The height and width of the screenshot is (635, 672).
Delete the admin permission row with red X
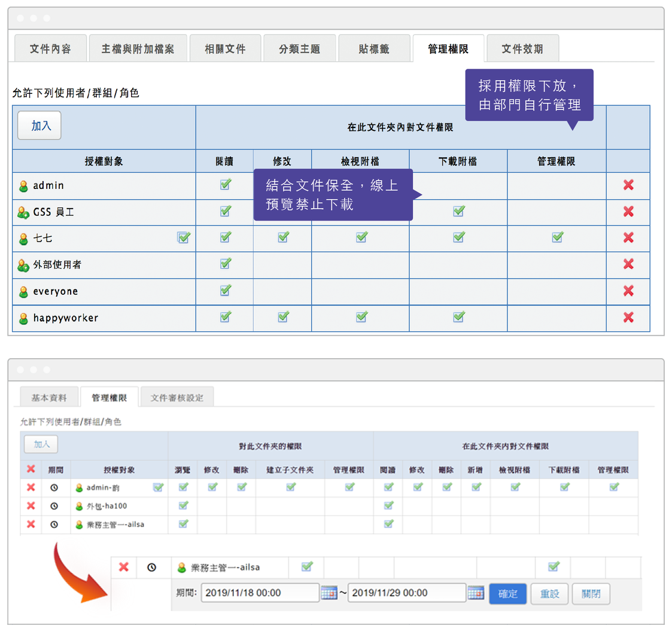coord(628,185)
